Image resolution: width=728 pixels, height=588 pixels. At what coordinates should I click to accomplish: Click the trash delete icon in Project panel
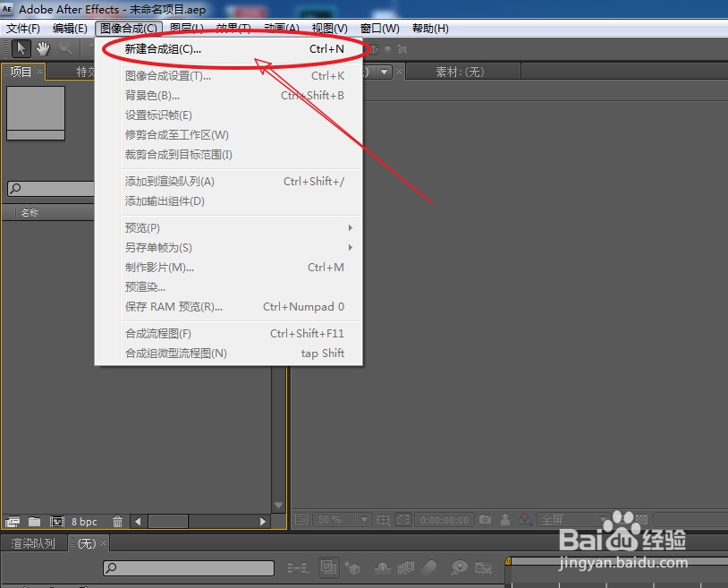[117, 522]
